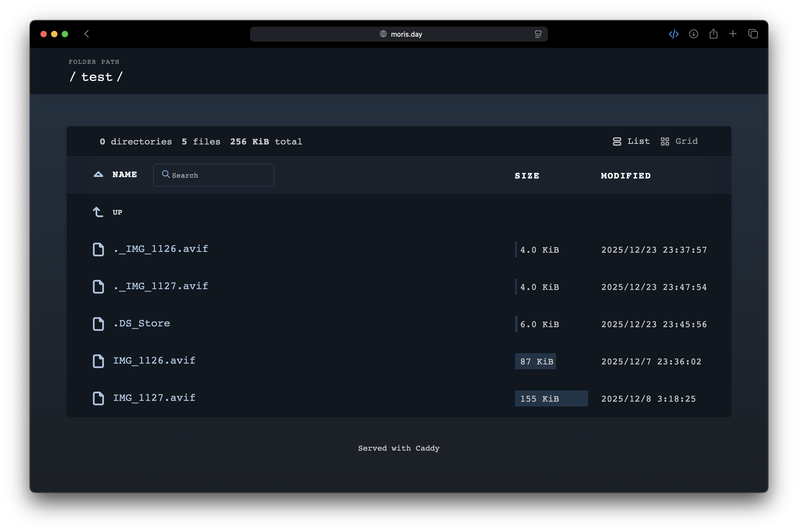798x532 pixels.
Task: Click the share icon in toolbar
Action: (x=713, y=34)
